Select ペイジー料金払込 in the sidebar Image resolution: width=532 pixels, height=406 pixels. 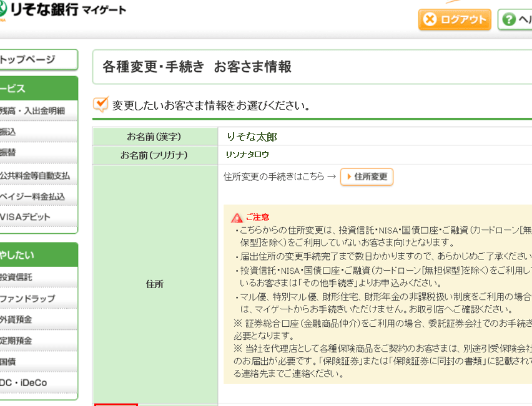click(32, 196)
